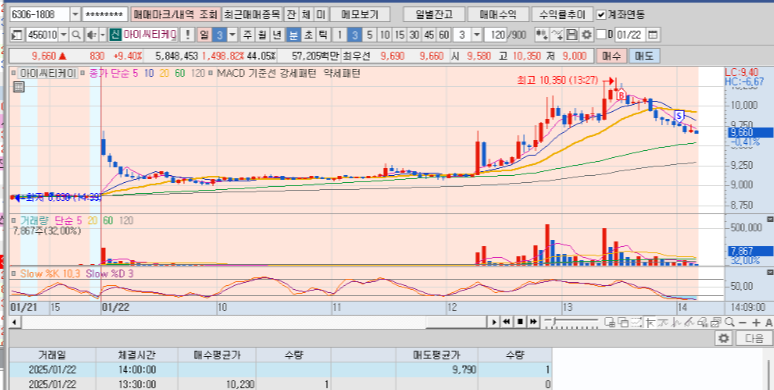
Task: Click the 다음 next button
Action: click(754, 338)
